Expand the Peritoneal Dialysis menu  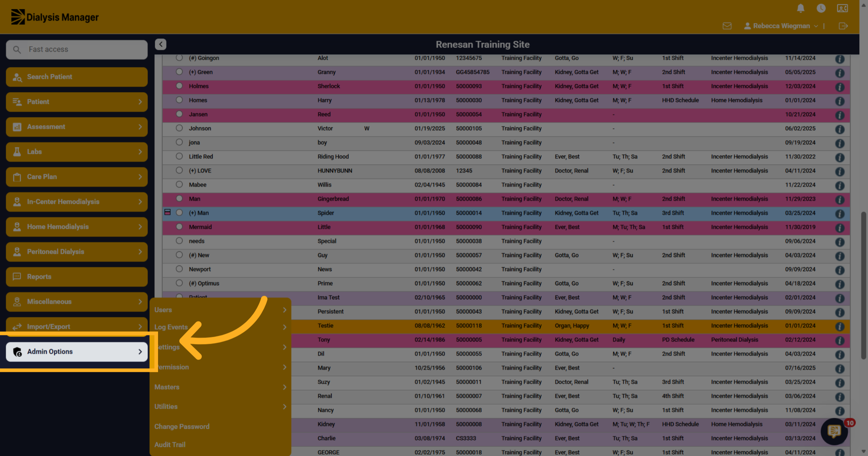[x=77, y=252]
